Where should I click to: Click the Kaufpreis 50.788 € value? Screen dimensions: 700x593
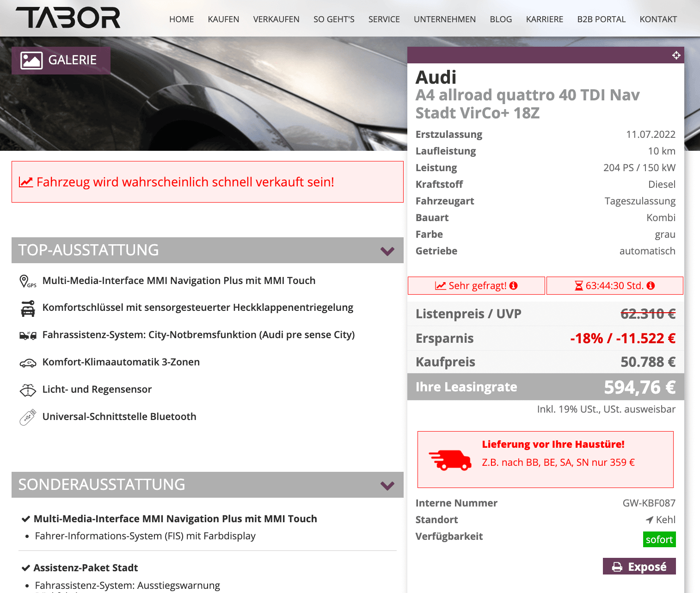pos(648,362)
